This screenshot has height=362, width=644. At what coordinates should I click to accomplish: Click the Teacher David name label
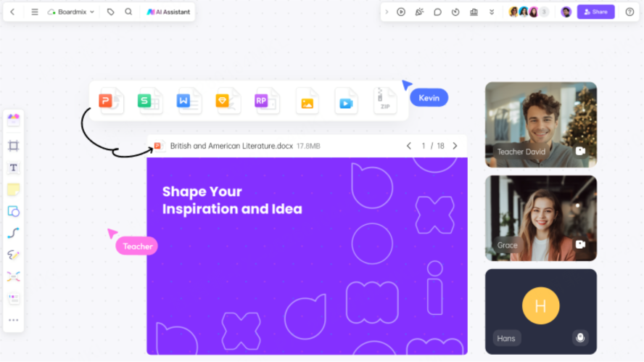(521, 152)
